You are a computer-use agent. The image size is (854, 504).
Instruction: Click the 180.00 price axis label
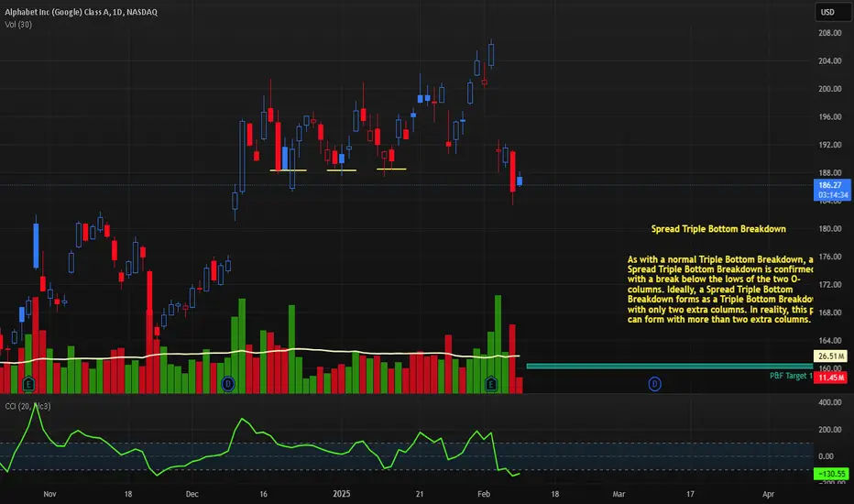pos(830,229)
